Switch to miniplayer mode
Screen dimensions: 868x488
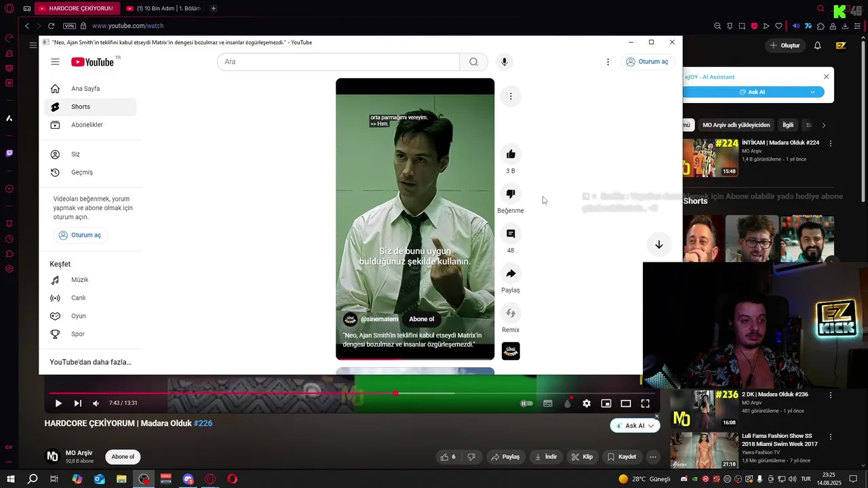click(606, 403)
